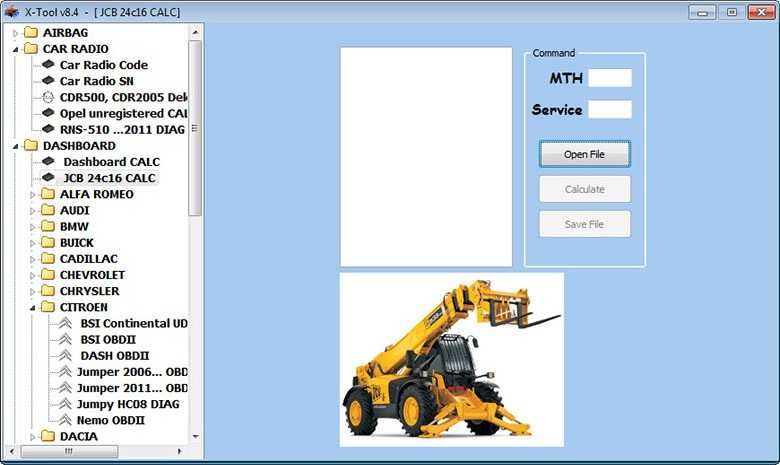Click the AUDI folder icon
The height and width of the screenshot is (465, 780).
48,210
